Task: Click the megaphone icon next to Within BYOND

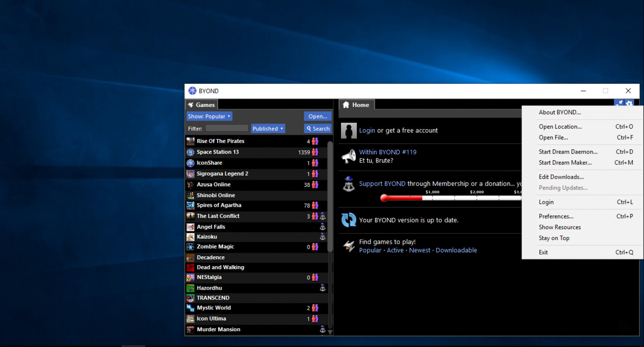Action: click(x=349, y=157)
